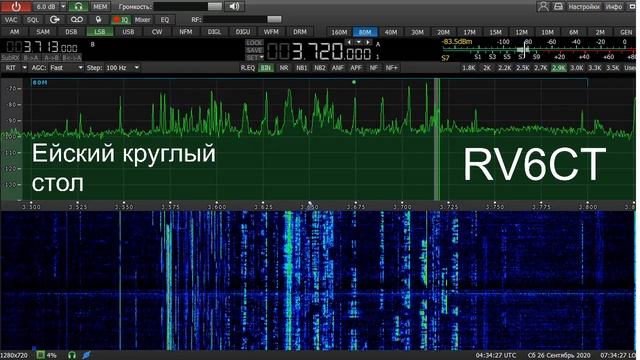640x360 pixels.
Task: Toggle the IQ record button
Action: [x=121, y=20]
